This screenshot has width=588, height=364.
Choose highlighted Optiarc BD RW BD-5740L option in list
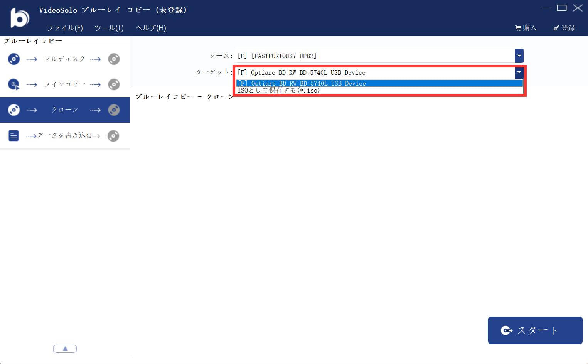click(379, 83)
